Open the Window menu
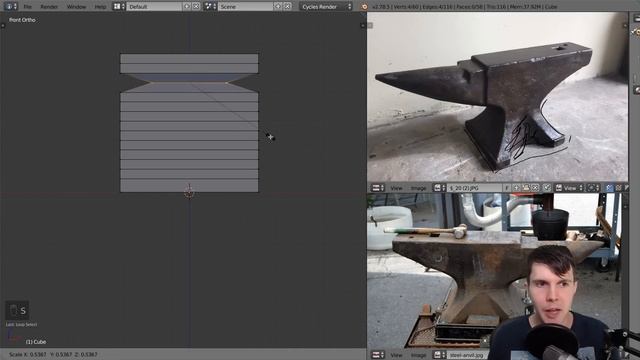 click(x=76, y=7)
